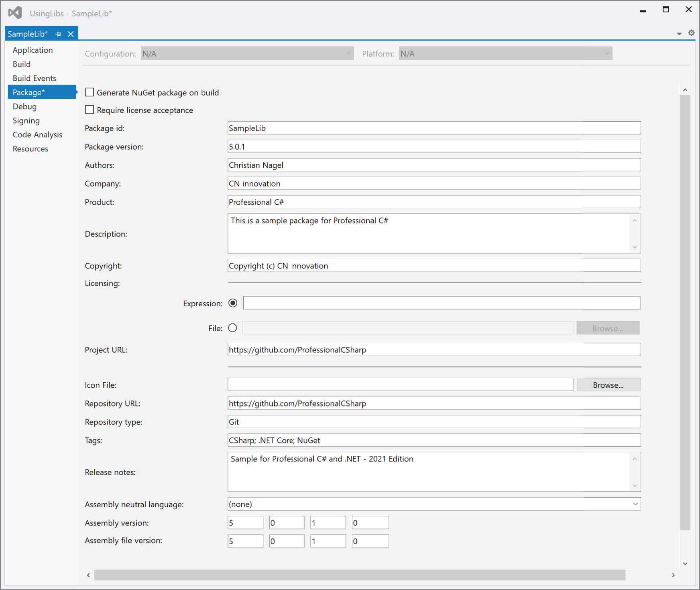The height and width of the screenshot is (590, 700).
Task: Open the active files dropdown arrow icon
Action: coord(679,34)
